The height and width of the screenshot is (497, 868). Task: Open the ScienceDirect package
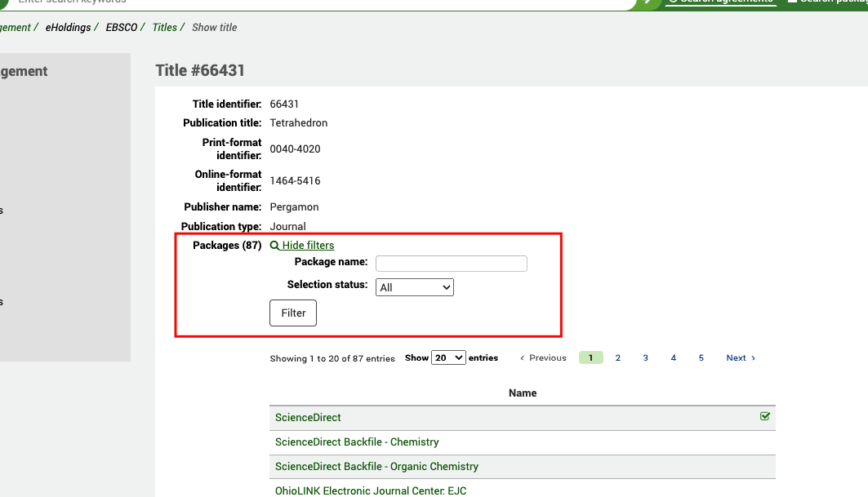coord(308,417)
